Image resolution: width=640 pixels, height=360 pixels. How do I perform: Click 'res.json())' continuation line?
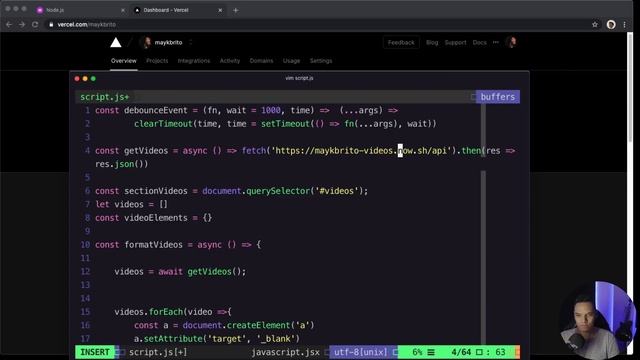pos(122,164)
